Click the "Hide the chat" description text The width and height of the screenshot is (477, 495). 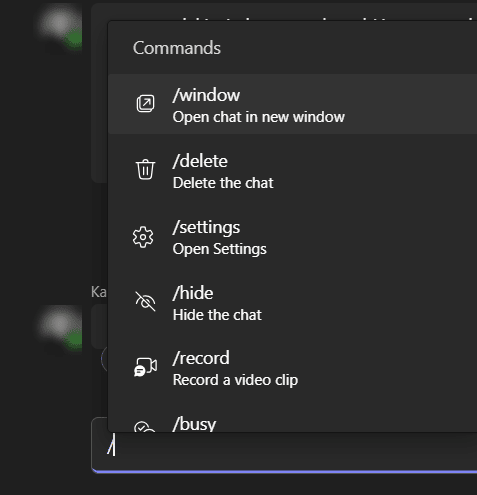tap(217, 315)
